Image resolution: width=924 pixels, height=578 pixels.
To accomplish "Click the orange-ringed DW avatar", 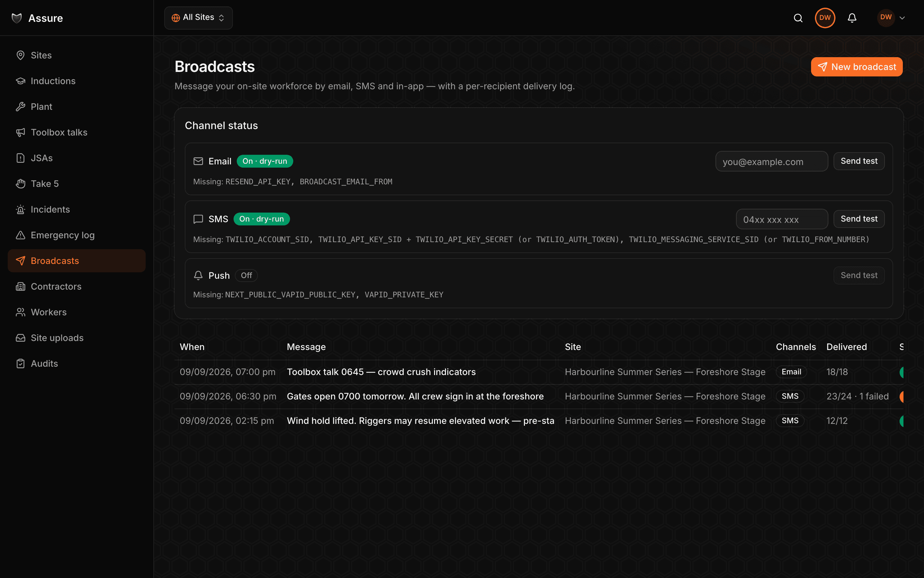I will (x=825, y=18).
